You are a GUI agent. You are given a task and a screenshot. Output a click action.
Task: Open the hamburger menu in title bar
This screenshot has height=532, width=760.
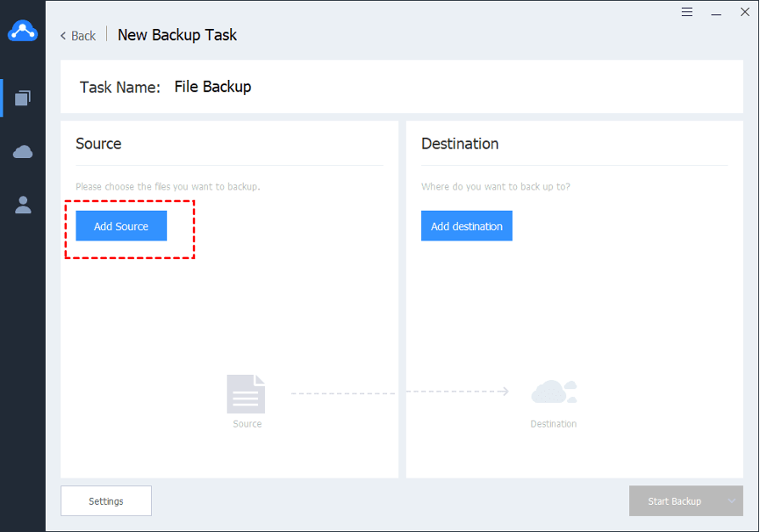point(687,12)
